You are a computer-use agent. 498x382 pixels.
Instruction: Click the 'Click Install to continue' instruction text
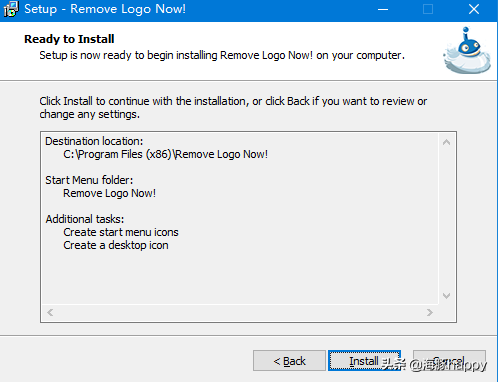pyautogui.click(x=233, y=108)
